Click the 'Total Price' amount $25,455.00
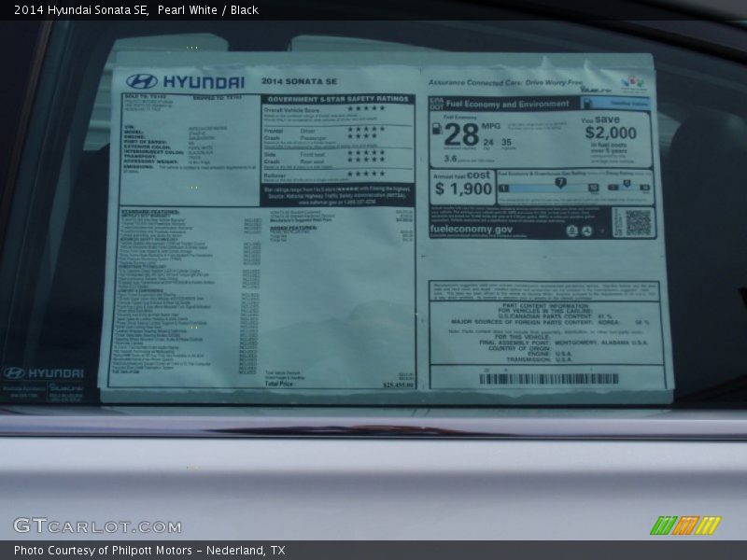The height and width of the screenshot is (560, 747). tap(398, 385)
